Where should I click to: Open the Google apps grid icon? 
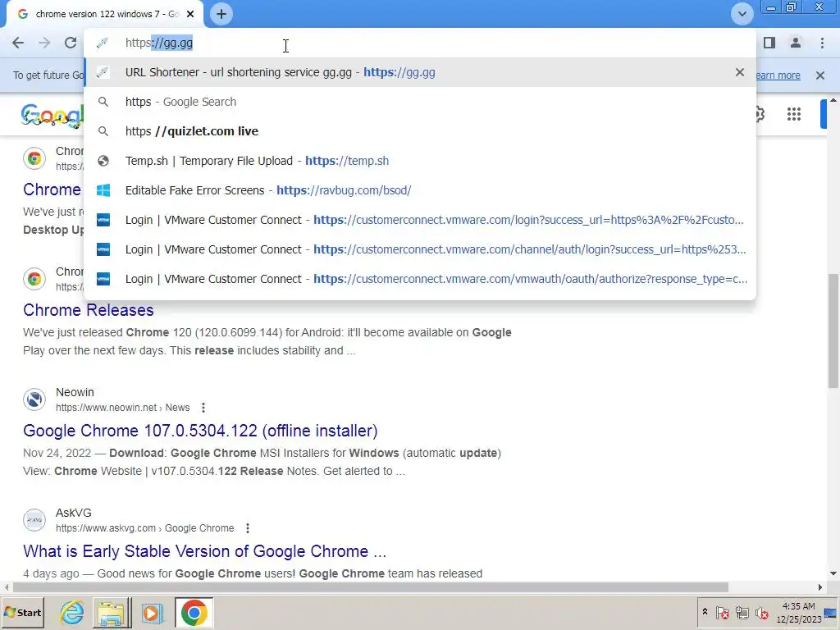[x=794, y=113]
